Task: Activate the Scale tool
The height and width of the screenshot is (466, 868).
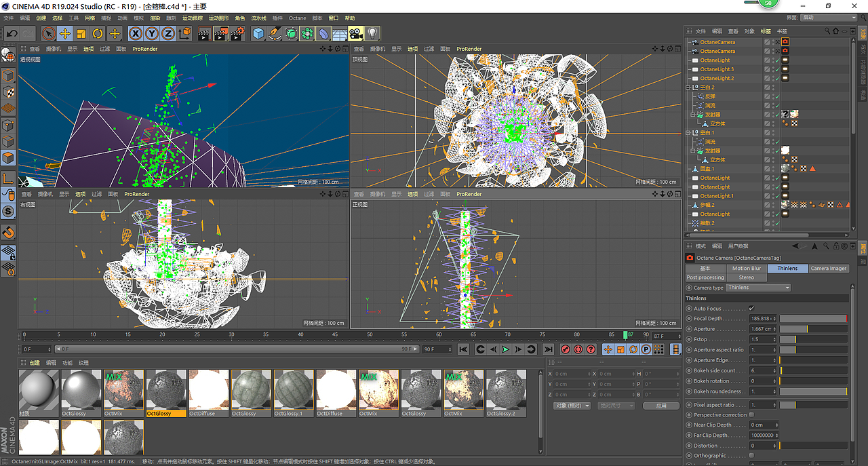Action: pos(81,33)
